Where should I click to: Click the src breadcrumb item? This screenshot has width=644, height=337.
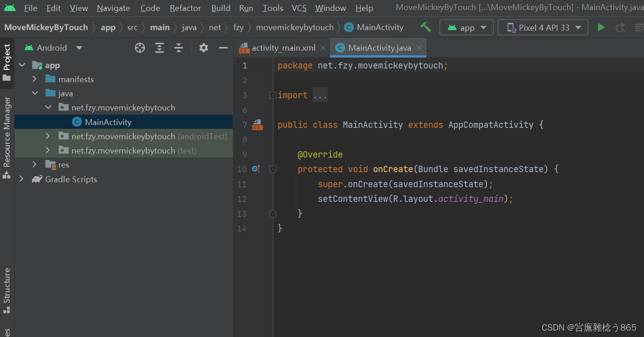[x=132, y=27]
